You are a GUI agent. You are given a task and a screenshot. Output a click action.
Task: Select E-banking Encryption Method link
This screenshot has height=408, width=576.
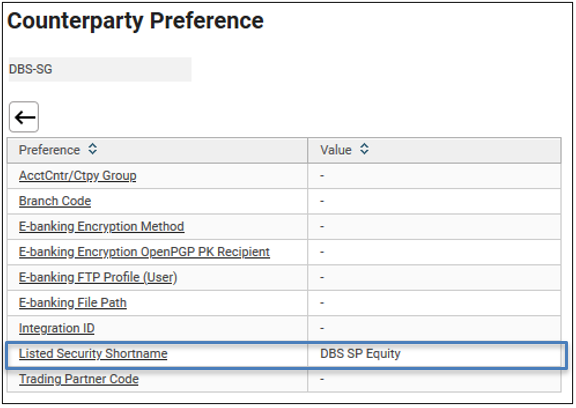[101, 226]
